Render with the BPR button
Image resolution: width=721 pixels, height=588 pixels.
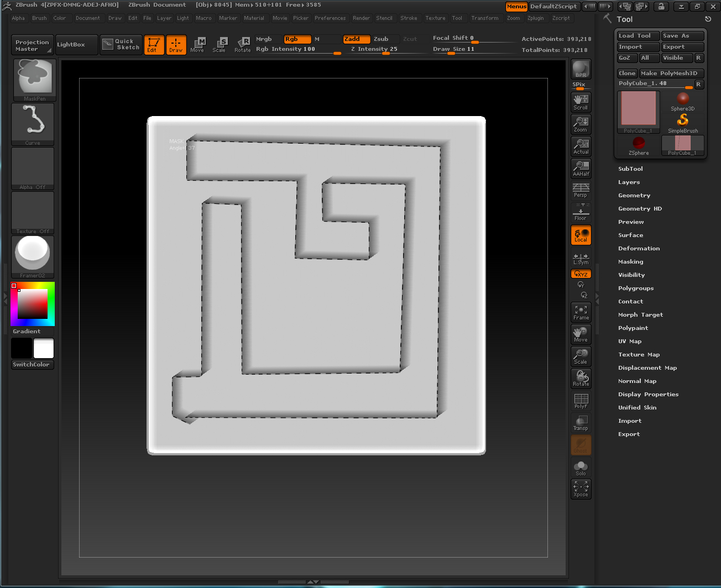tap(581, 69)
